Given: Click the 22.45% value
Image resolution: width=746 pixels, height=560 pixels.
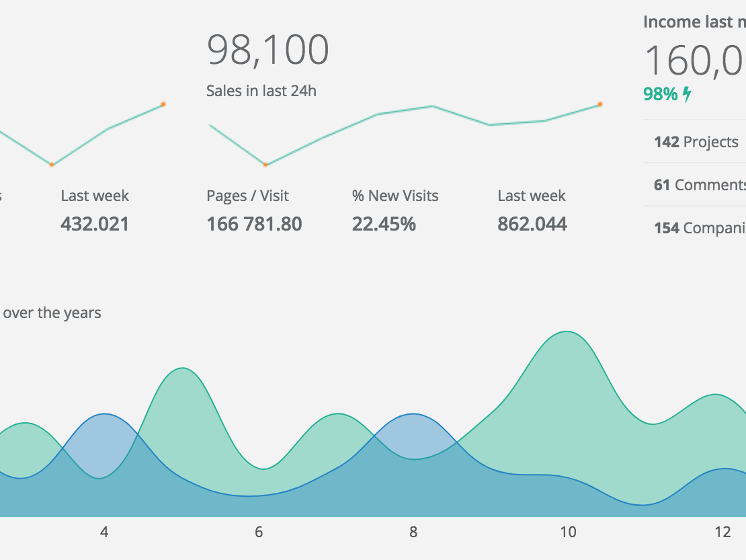Looking at the screenshot, I should click(384, 224).
